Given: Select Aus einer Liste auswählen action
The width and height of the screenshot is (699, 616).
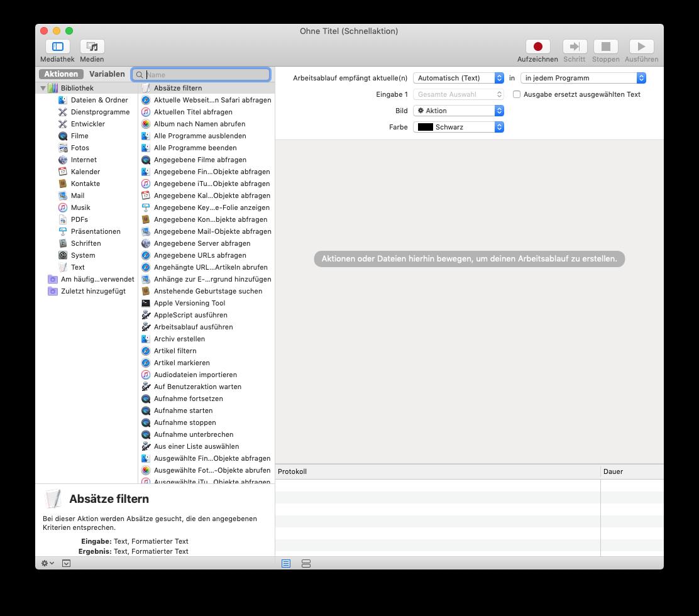Looking at the screenshot, I should click(206, 446).
